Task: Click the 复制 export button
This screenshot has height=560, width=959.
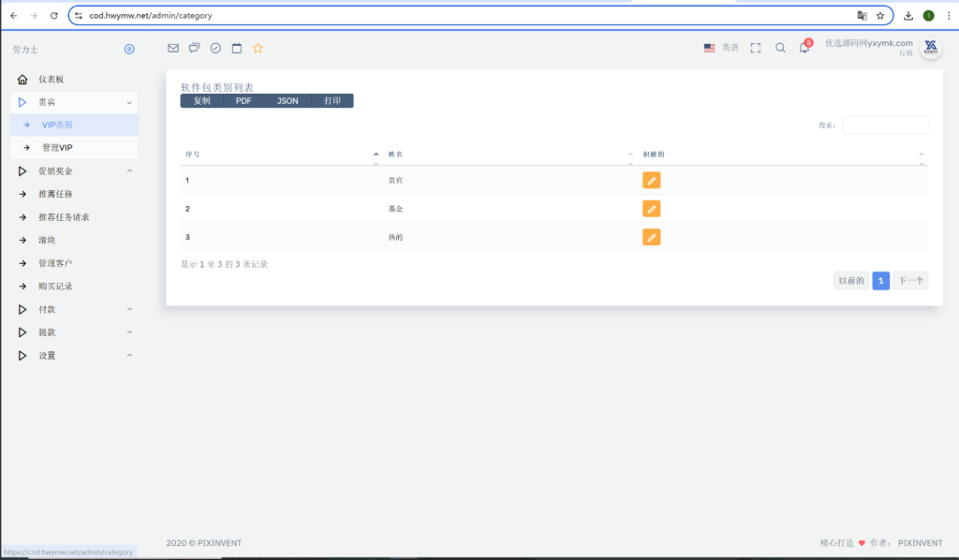Action: (x=202, y=101)
